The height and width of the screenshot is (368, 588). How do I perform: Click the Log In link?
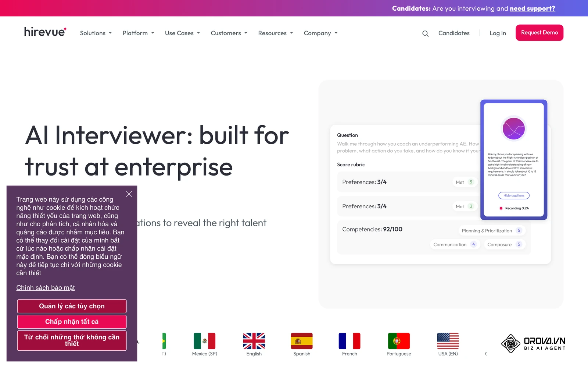(498, 33)
